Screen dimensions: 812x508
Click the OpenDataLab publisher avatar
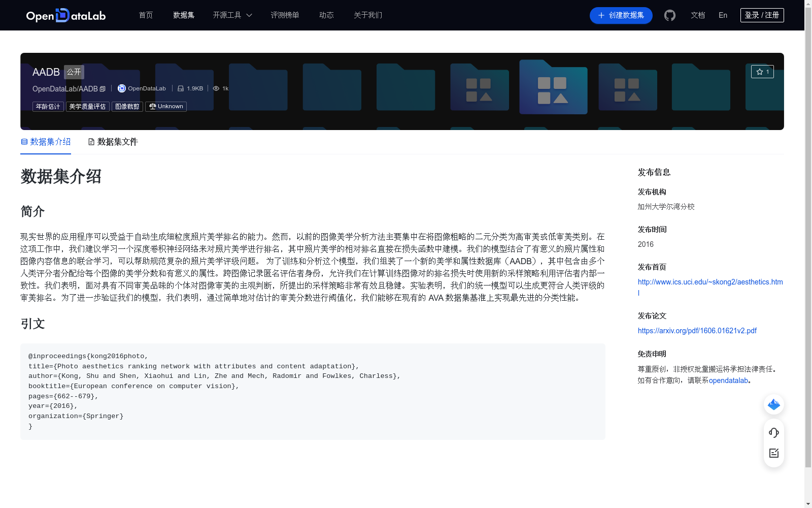(x=122, y=88)
